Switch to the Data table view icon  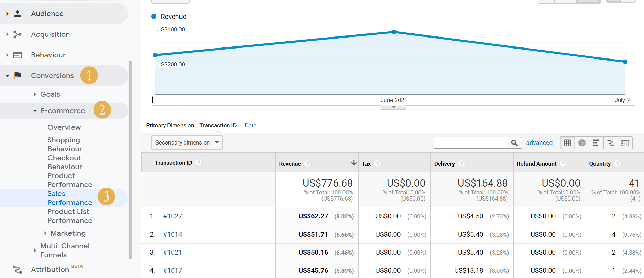point(567,143)
